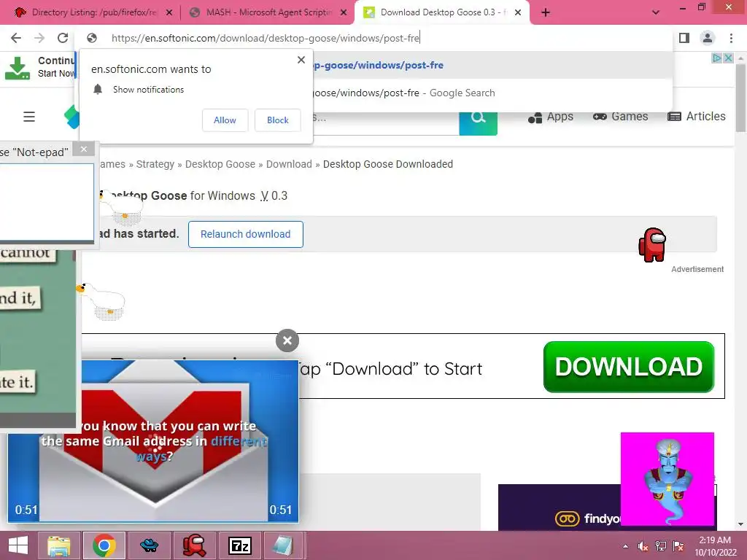Screen dimensions: 747x560
Task: Click the red Among Us crewmate on page
Action: (652, 245)
